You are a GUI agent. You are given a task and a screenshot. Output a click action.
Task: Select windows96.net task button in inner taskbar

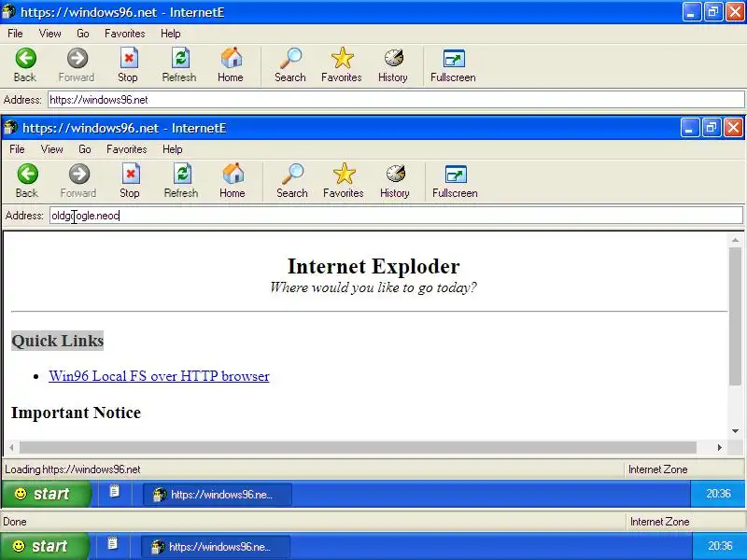click(218, 495)
